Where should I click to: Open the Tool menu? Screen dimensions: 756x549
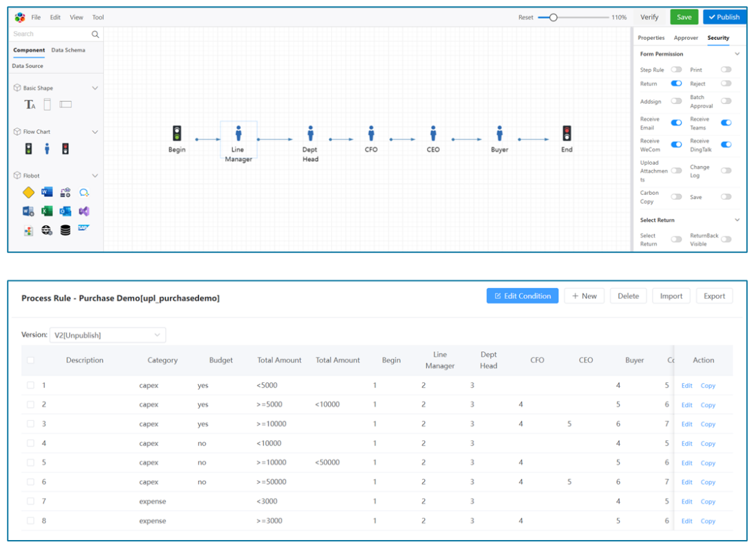point(98,17)
